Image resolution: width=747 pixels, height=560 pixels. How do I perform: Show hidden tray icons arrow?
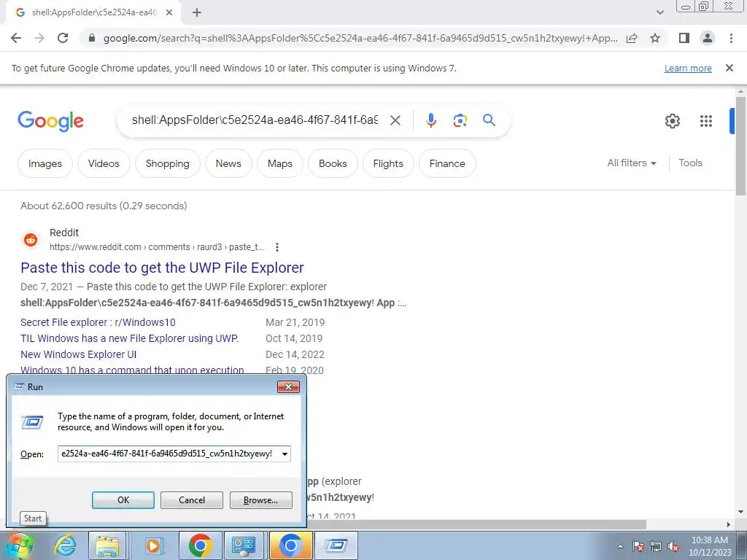pyautogui.click(x=620, y=546)
